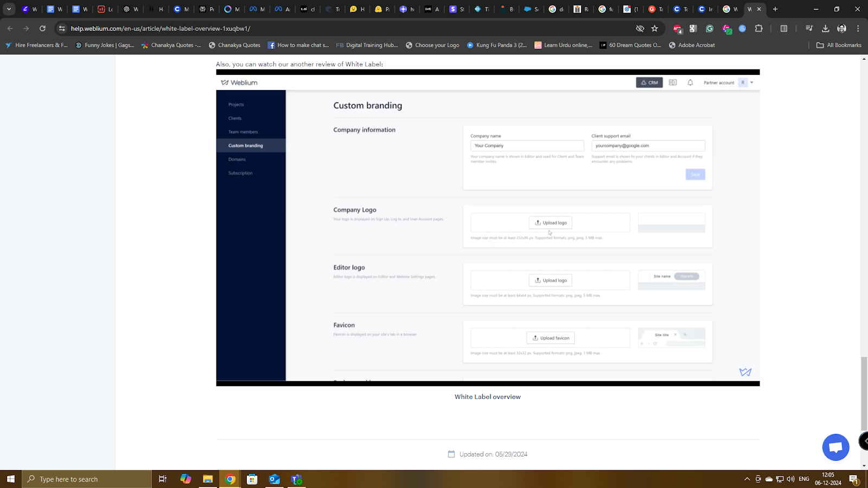Click the Upload favicon button

click(x=551, y=338)
